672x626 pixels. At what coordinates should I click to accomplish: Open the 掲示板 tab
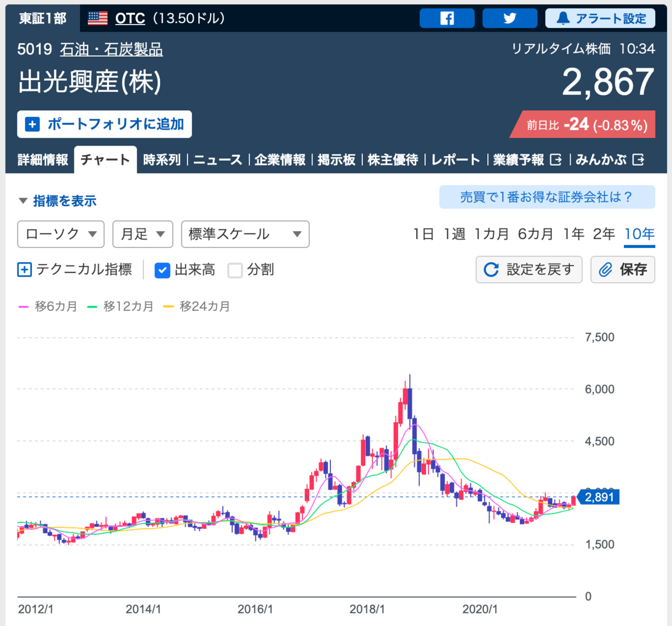[337, 160]
